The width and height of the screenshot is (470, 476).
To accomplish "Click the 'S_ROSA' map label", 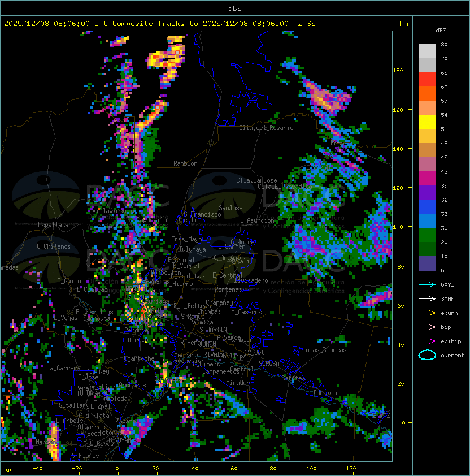I will coord(269,364).
